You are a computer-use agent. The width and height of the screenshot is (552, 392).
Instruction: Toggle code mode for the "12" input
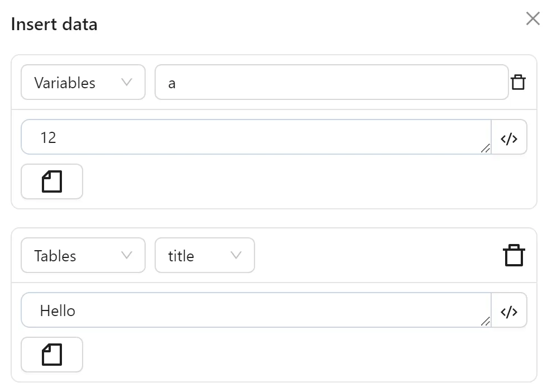pyautogui.click(x=509, y=137)
